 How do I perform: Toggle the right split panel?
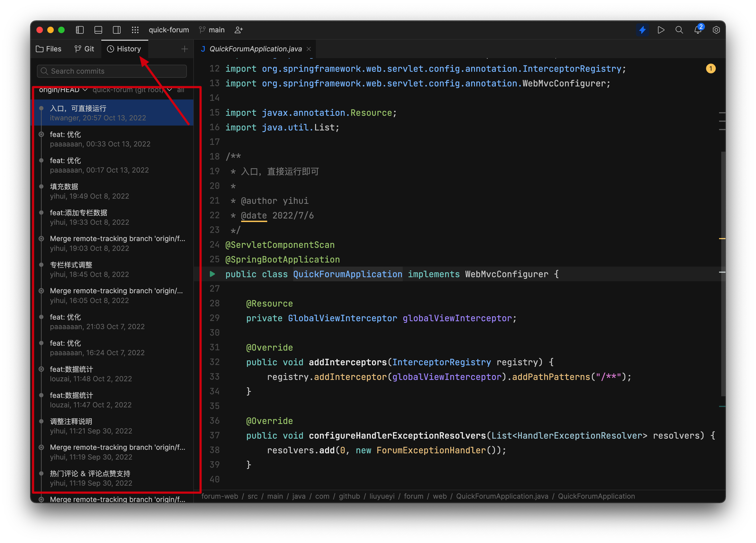pyautogui.click(x=117, y=30)
